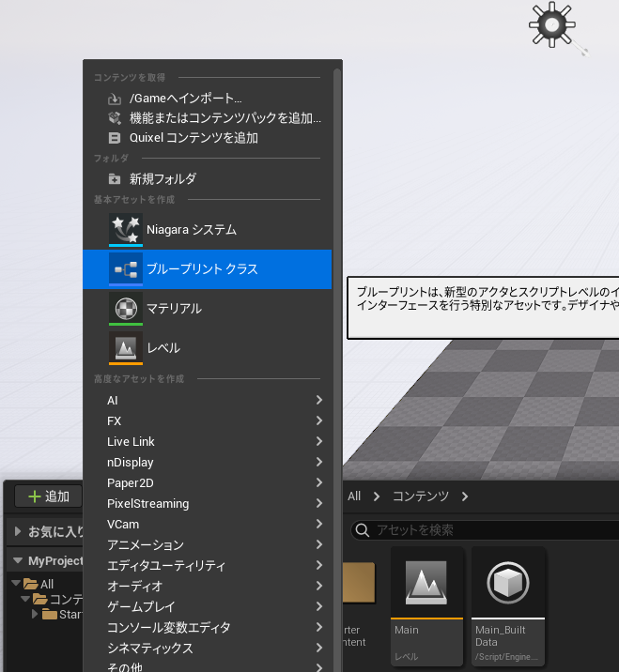Expand the アニメーション submenu arrow
The width and height of the screenshot is (619, 672).
319,544
